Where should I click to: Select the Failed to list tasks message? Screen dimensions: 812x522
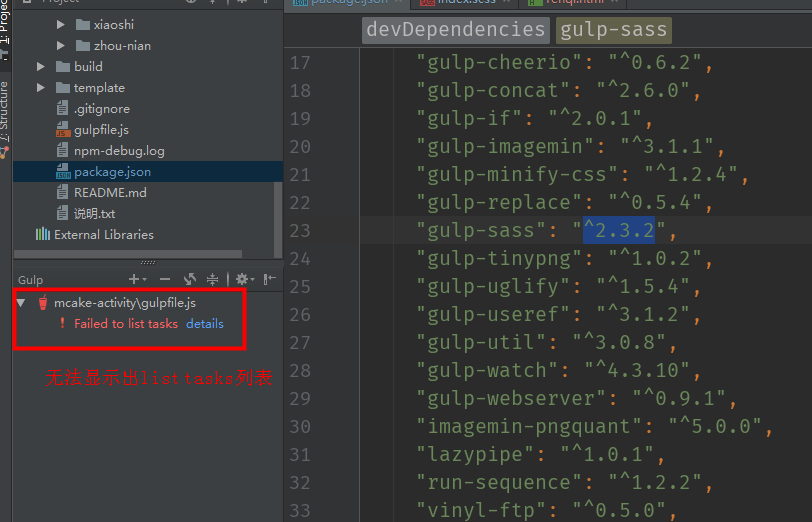click(x=126, y=324)
